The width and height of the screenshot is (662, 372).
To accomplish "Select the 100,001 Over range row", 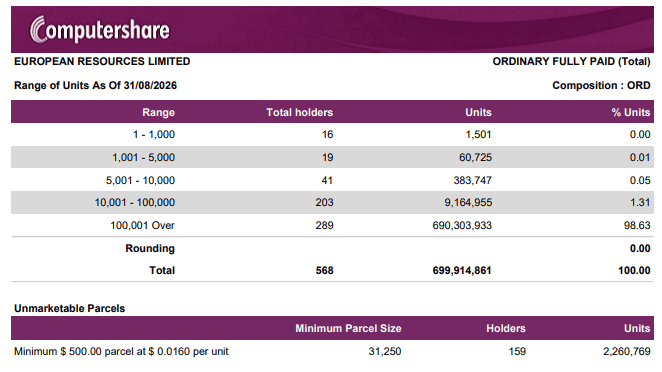I will [332, 225].
